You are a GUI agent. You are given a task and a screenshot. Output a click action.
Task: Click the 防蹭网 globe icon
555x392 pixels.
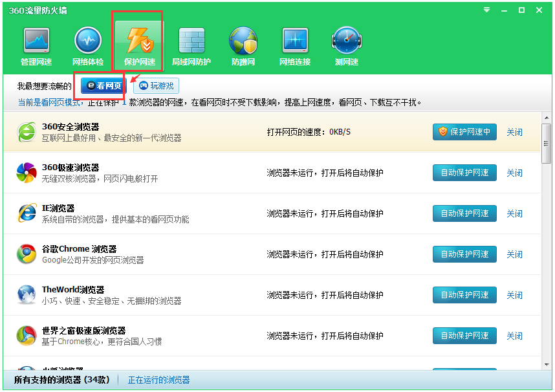pos(243,41)
